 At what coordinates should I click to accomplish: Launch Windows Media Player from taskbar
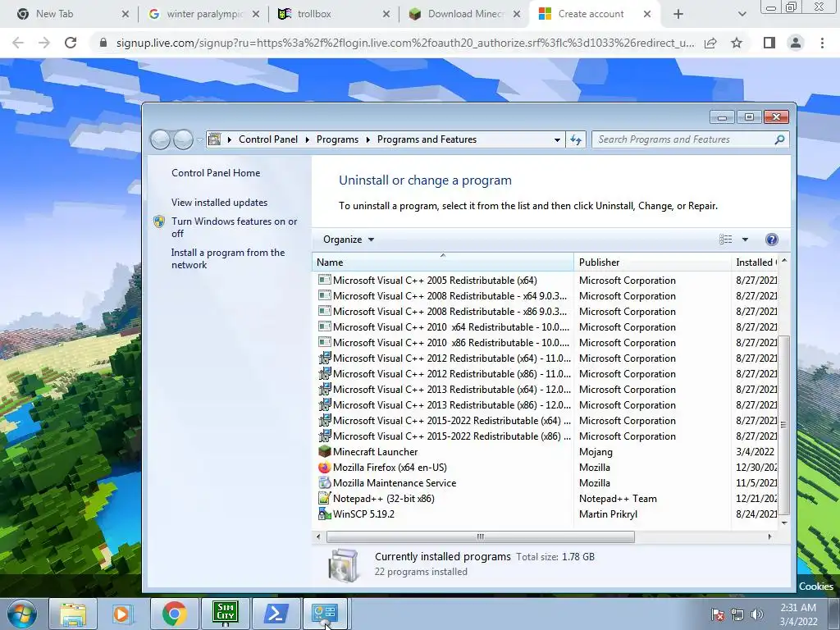coord(121,614)
